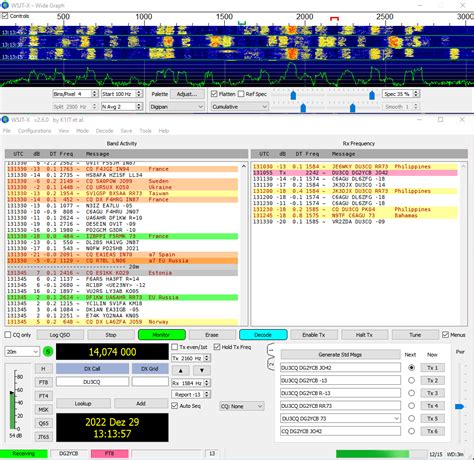This screenshot has width=474, height=460.
Task: Click the green Tx marker on waterfall scale
Action: click(242, 23)
